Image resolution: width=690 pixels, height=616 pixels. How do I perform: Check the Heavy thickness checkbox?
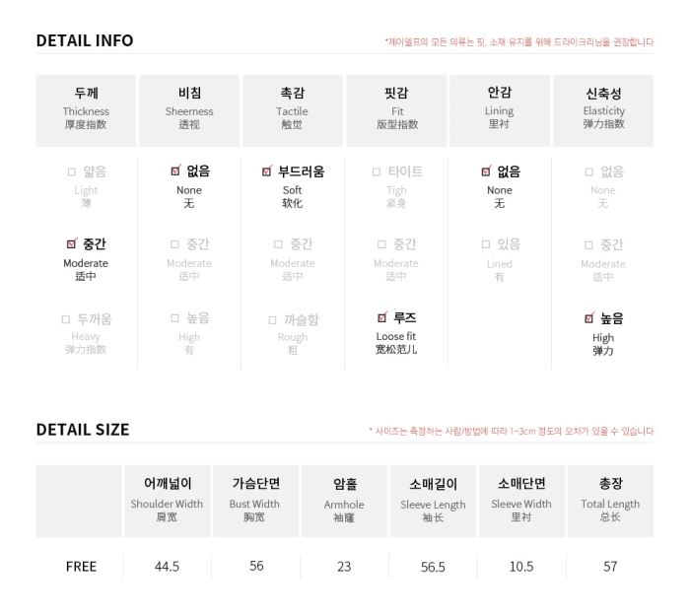click(x=66, y=319)
